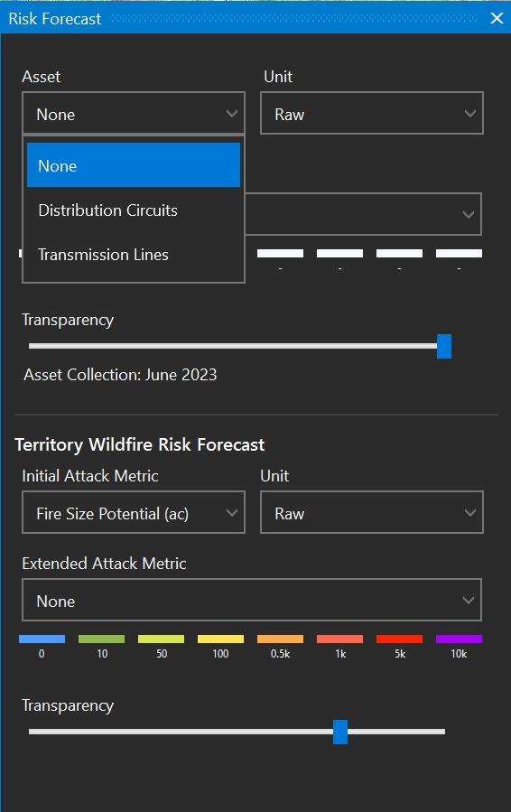
Task: Click the yellow legend swatch labeled 100
Action: pos(220,639)
